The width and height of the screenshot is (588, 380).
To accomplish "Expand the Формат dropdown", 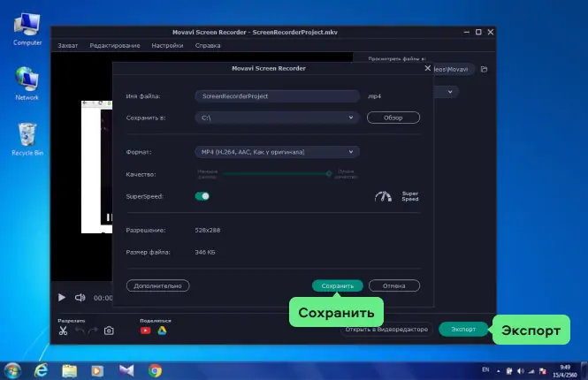I will [x=351, y=152].
